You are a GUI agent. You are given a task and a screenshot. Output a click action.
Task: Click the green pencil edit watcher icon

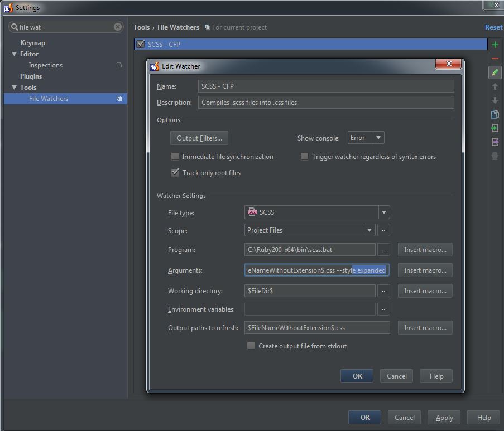pyautogui.click(x=495, y=72)
